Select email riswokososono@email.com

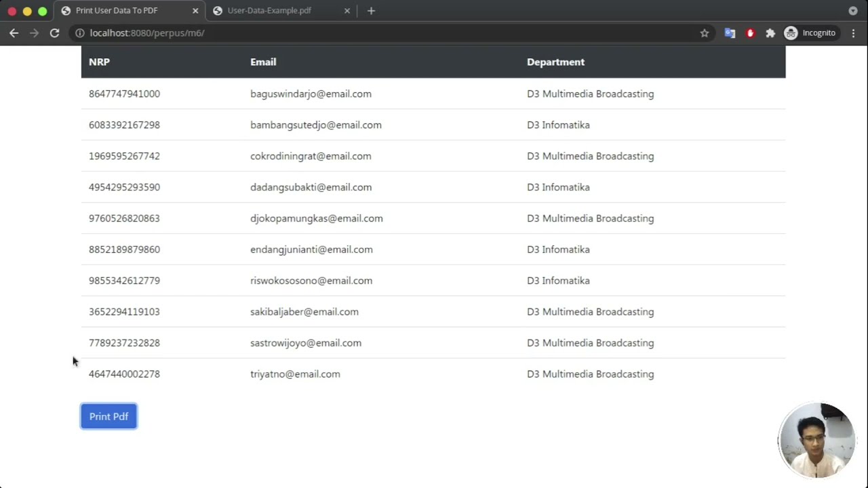point(311,281)
